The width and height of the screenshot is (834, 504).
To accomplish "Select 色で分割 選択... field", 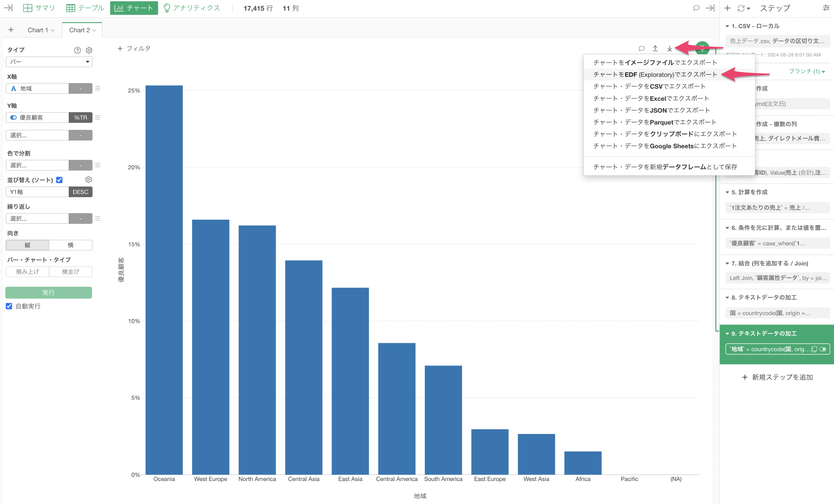I will coord(37,165).
